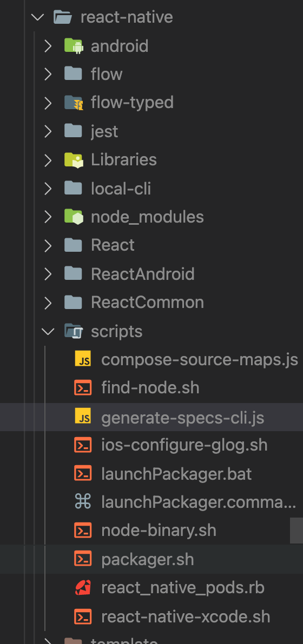Click the flow folder icon
The height and width of the screenshot is (644, 303).
point(73,74)
